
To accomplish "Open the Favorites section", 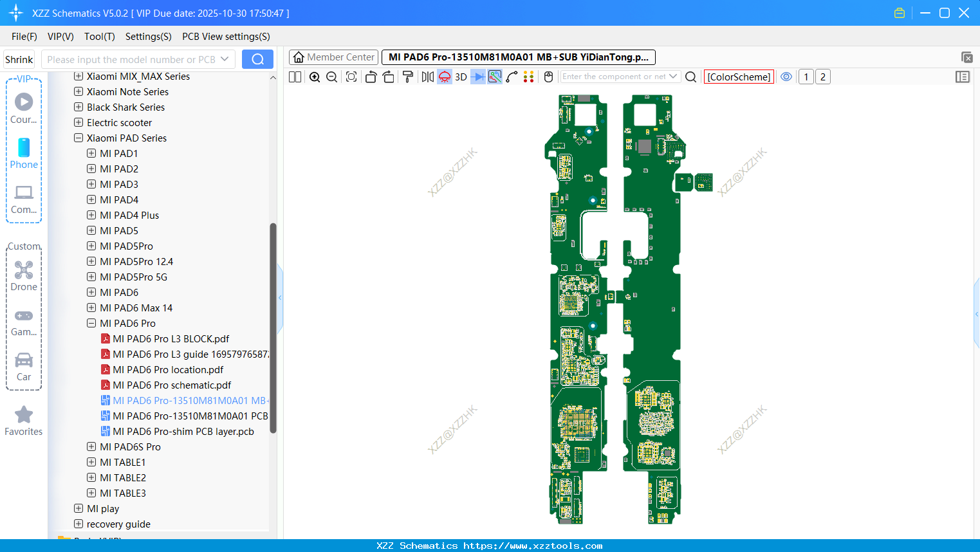I will [24, 421].
